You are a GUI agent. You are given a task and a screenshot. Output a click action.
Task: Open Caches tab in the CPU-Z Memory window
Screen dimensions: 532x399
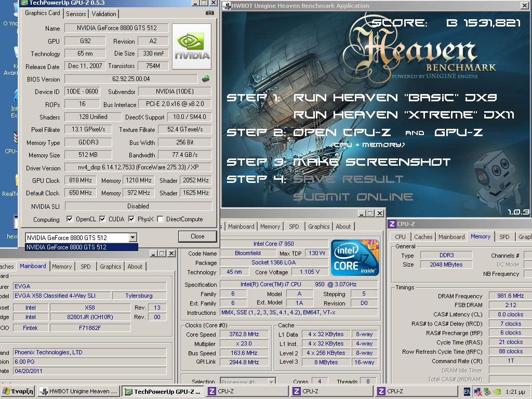point(423,237)
